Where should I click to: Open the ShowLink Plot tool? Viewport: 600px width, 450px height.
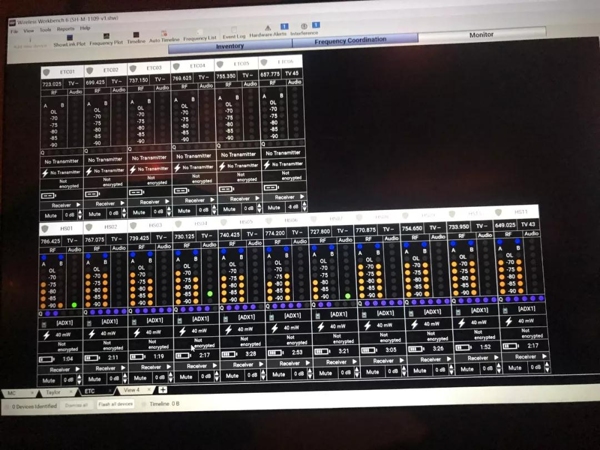pyautogui.click(x=70, y=41)
